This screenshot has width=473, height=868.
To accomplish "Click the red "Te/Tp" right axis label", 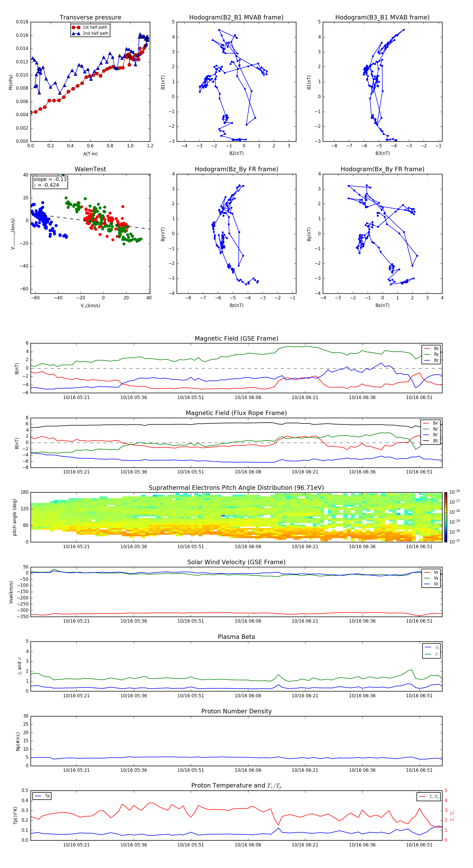I will 453,815.
